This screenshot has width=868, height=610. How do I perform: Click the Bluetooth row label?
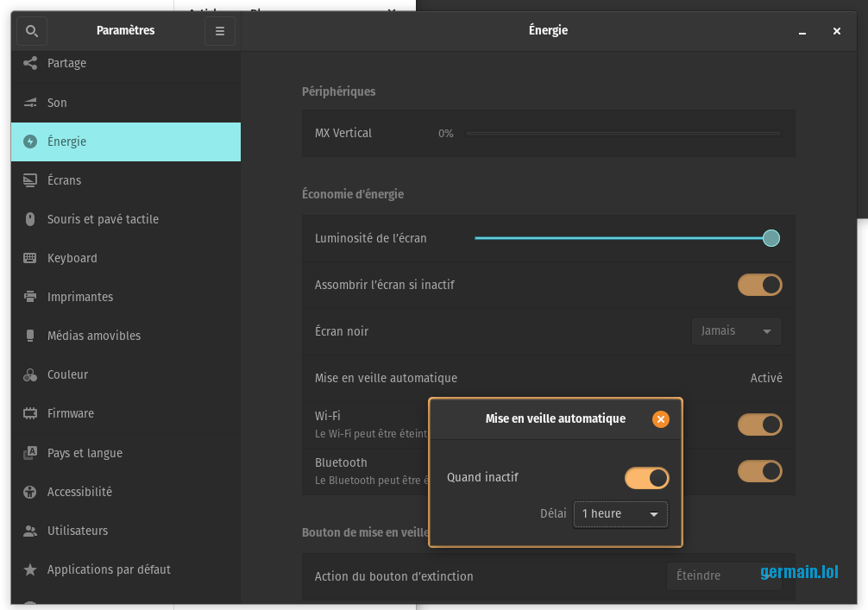pos(341,462)
